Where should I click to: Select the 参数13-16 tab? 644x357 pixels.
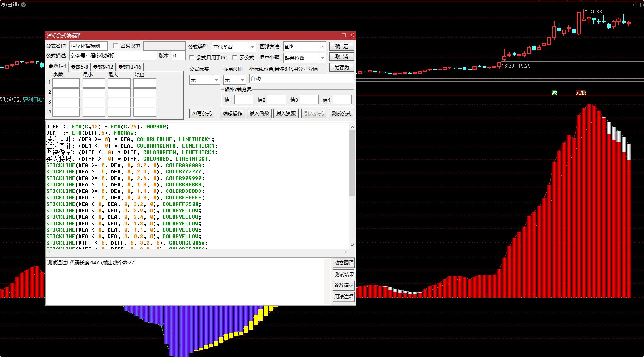click(x=129, y=67)
